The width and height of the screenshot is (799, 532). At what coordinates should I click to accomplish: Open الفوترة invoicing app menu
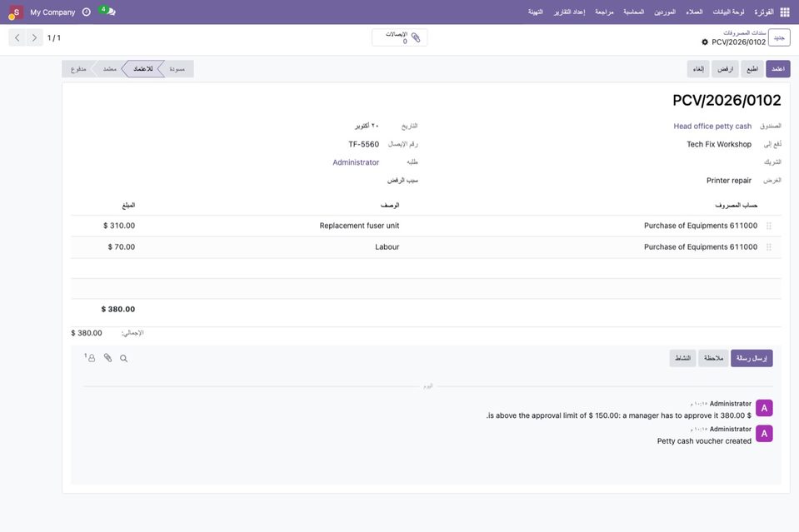[x=764, y=12]
